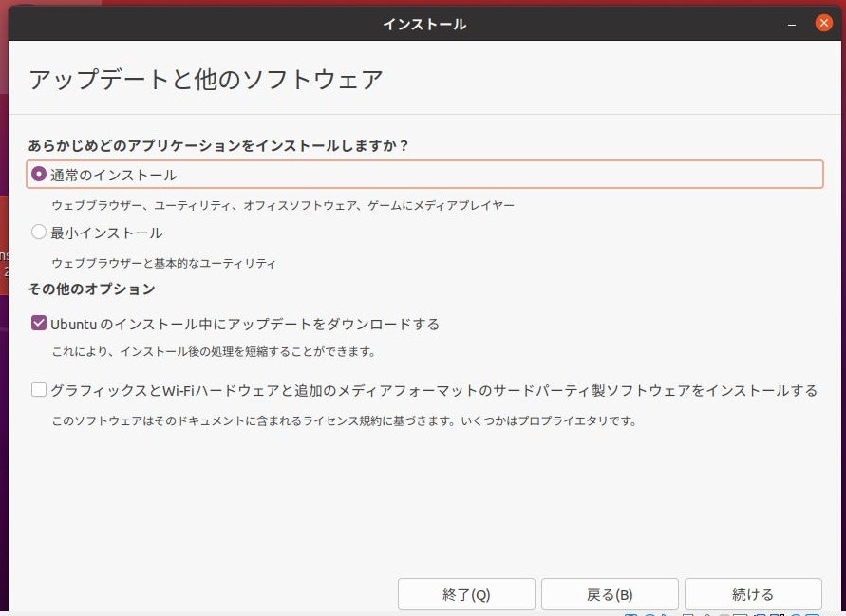The height and width of the screenshot is (616, 846).
Task: Click the その他のオプション section label
Action: click(92, 289)
